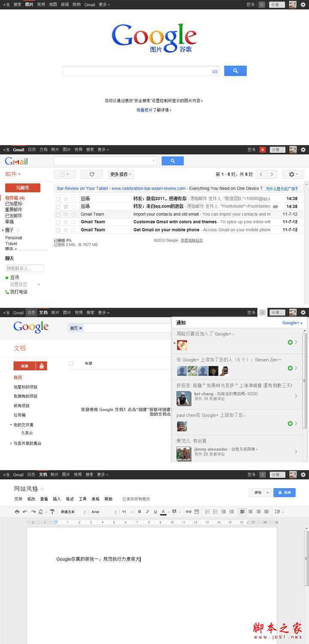Toggle italic formatting in Docs toolbar

[x=147, y=512]
